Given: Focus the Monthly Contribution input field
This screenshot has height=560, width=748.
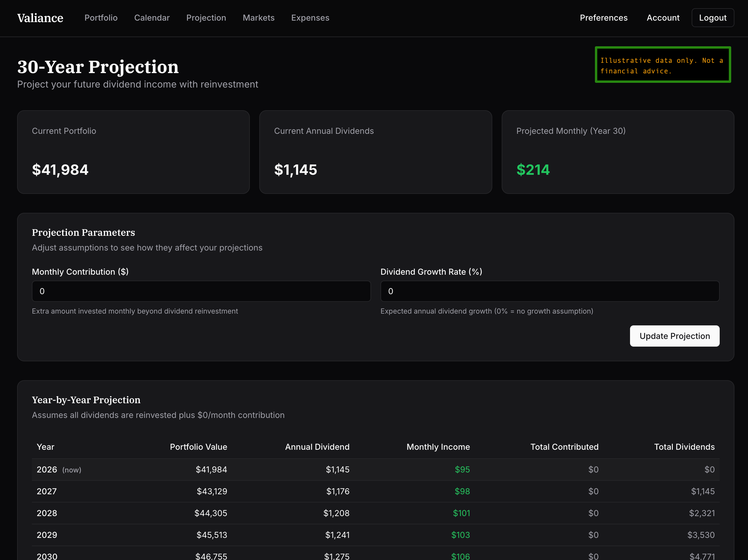Looking at the screenshot, I should pos(201,291).
